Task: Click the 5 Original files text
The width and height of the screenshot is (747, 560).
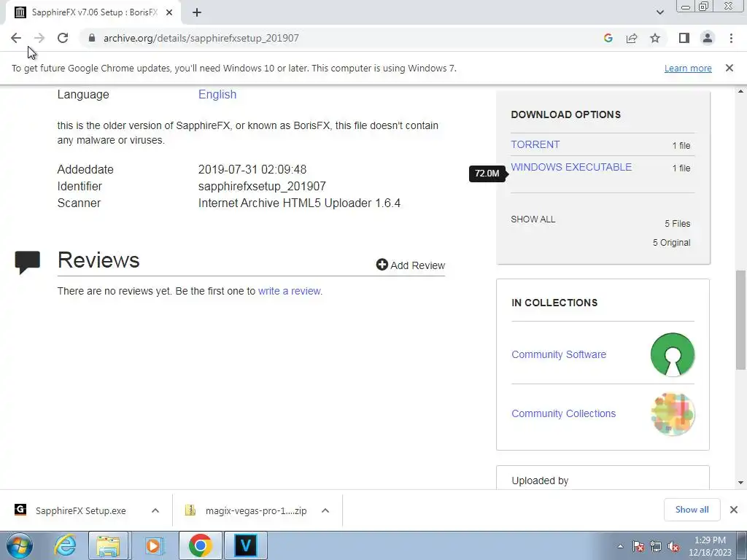Action: coord(671,242)
